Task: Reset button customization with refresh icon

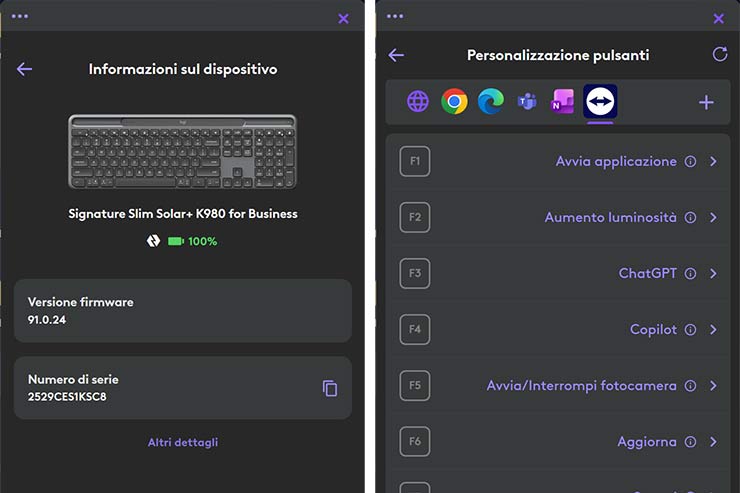Action: coord(719,55)
